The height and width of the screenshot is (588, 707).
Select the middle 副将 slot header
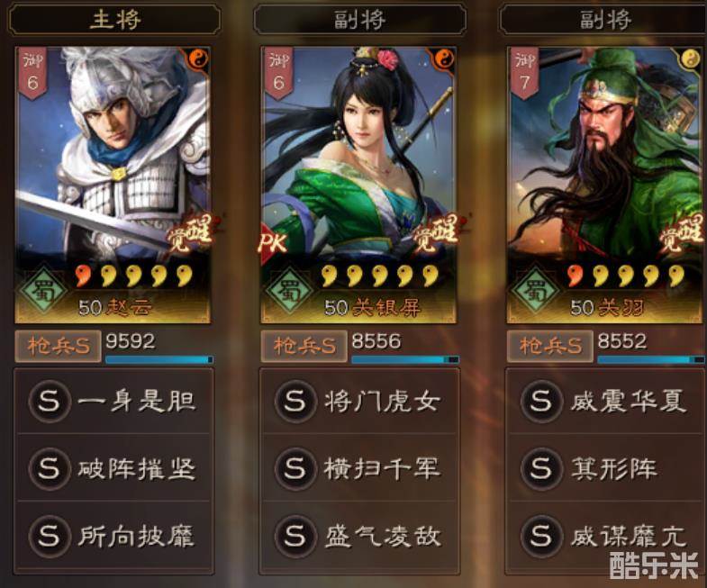360,20
